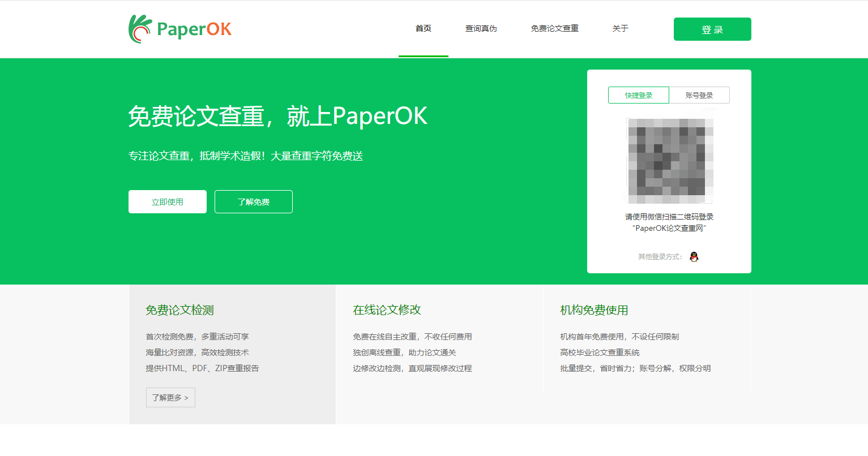Switch to 快捷登录 quick login tab
Viewport: 868px width, 456px height.
tap(639, 95)
